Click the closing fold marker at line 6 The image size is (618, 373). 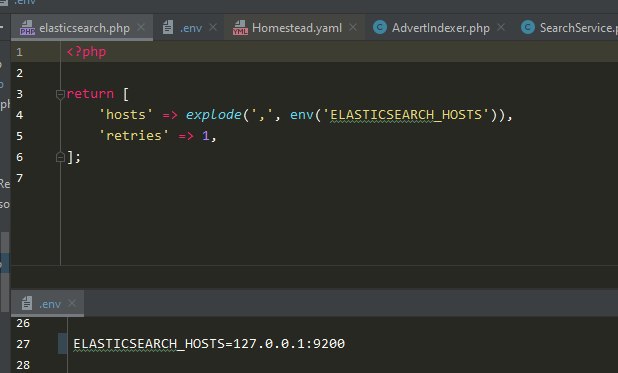click(60, 157)
